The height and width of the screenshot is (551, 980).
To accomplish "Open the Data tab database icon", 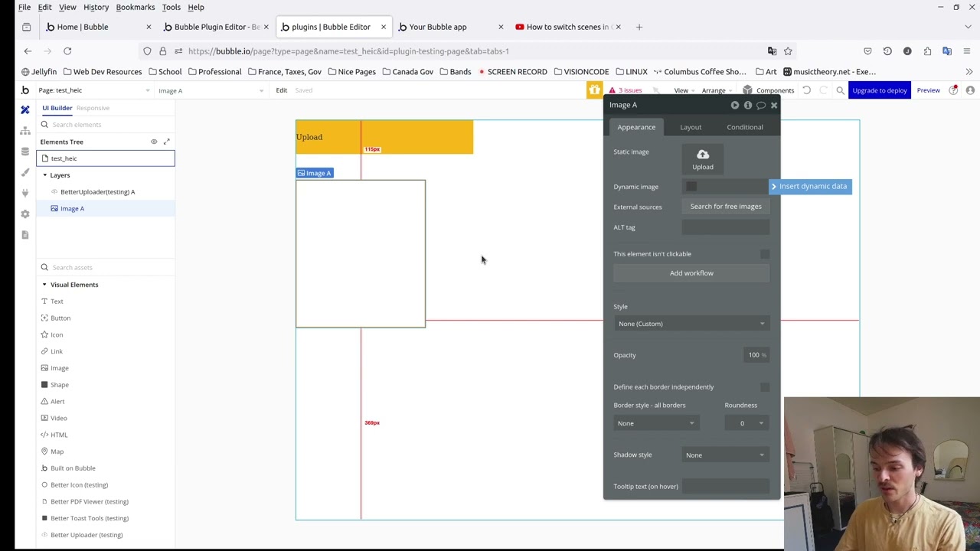I will click(25, 152).
